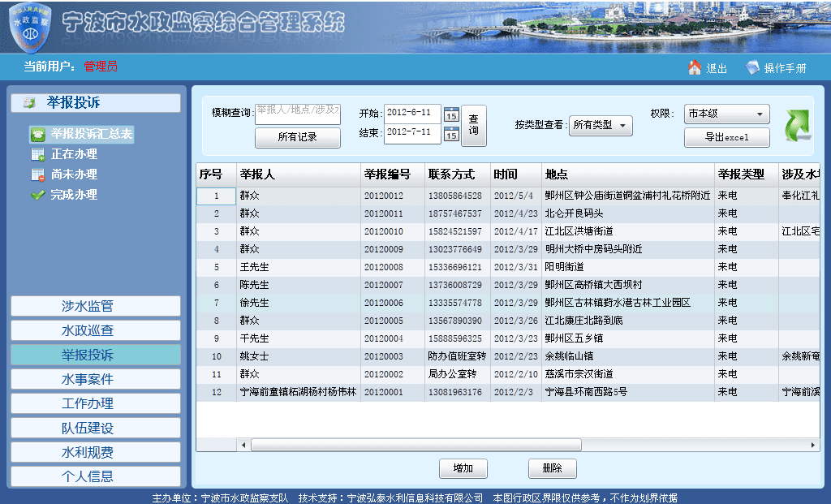Open the 涉水监管 sidebar menu
Screen dimensions: 831x504
click(95, 306)
